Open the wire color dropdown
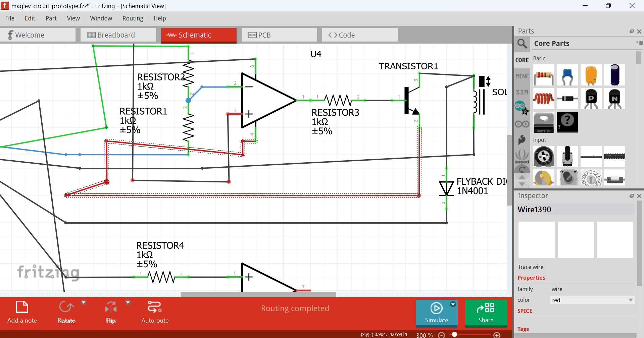Screen dimensions: 644x338 [592, 300]
